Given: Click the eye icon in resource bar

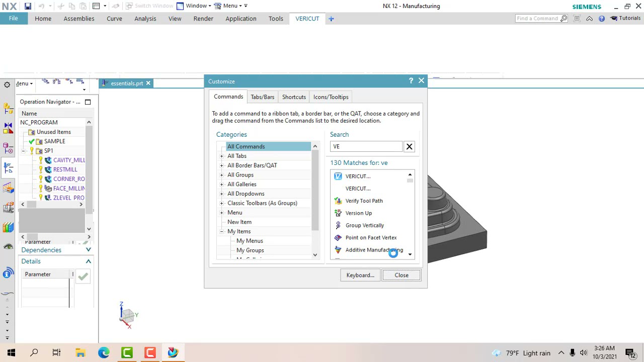Looking at the screenshot, I should point(8,246).
